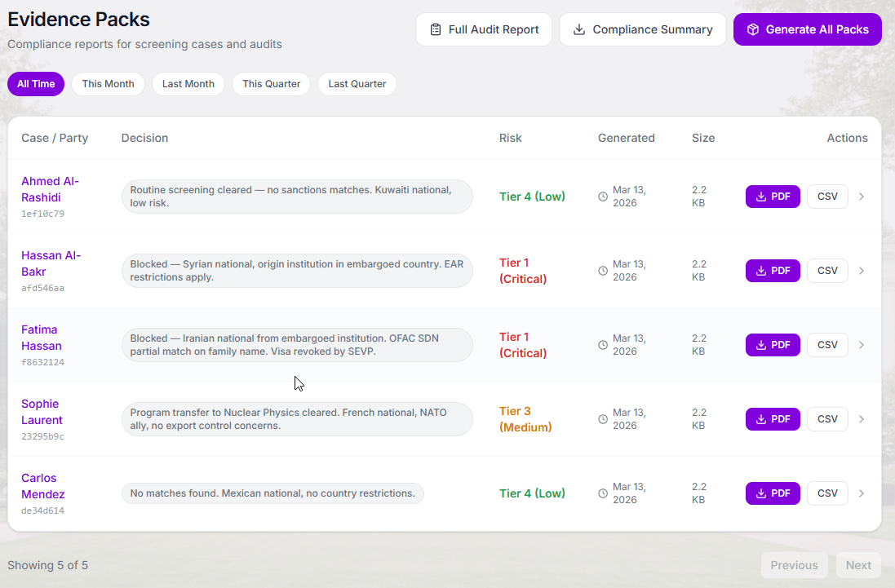This screenshot has width=895, height=588.
Task: Click the clock icon in Sophie Laurent row
Action: click(603, 419)
